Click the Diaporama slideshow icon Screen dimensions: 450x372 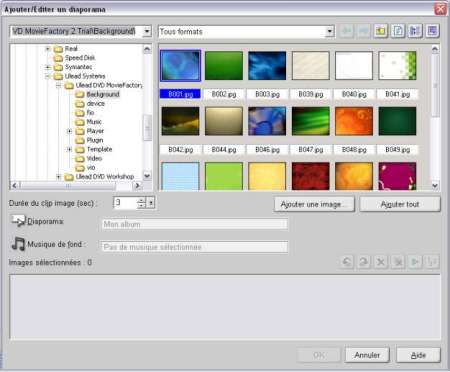click(x=18, y=221)
